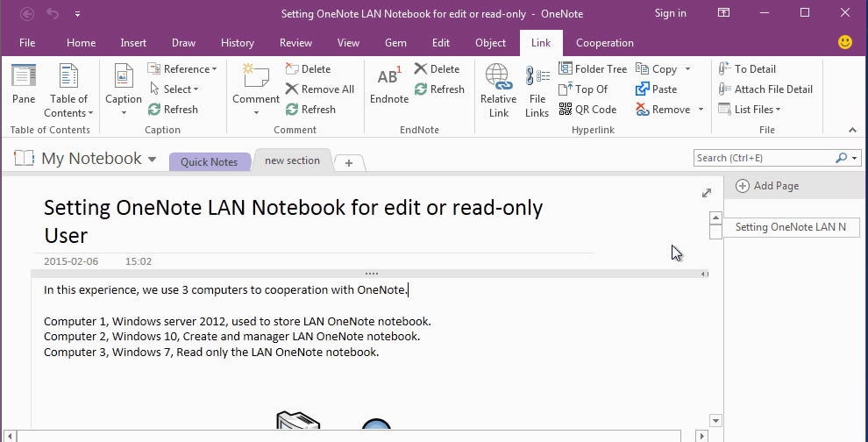Screen dimensions: 868x442
Task: Click To Detail in File group
Action: click(x=747, y=68)
